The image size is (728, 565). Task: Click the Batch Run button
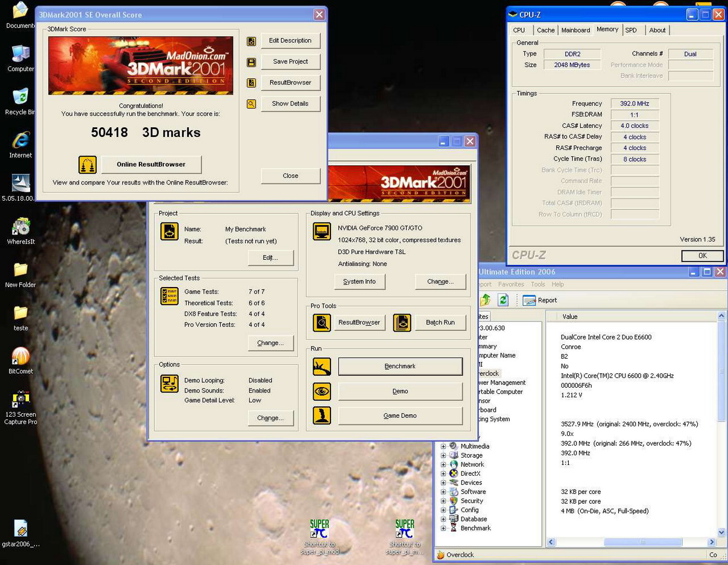[440, 323]
